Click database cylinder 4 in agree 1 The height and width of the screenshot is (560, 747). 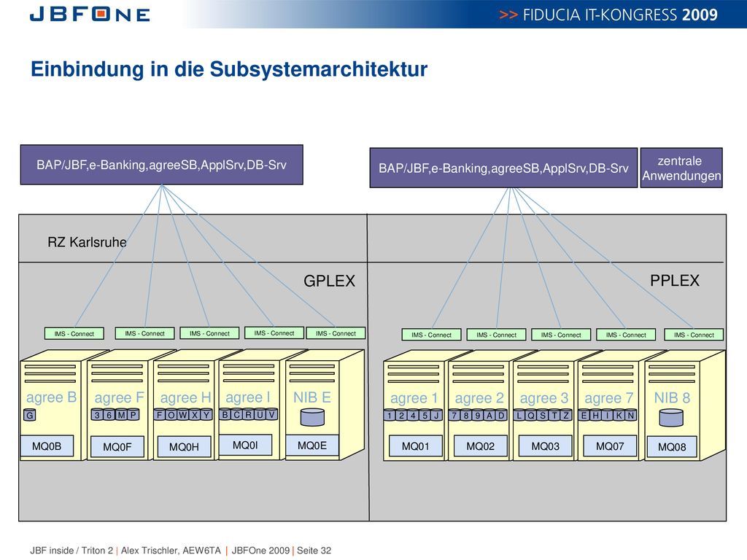tap(413, 415)
